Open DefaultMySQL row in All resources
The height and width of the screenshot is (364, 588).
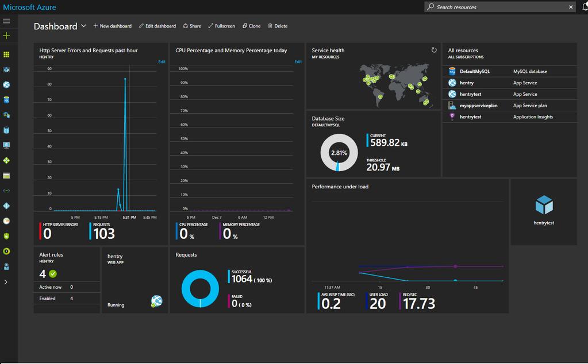pyautogui.click(x=510, y=71)
